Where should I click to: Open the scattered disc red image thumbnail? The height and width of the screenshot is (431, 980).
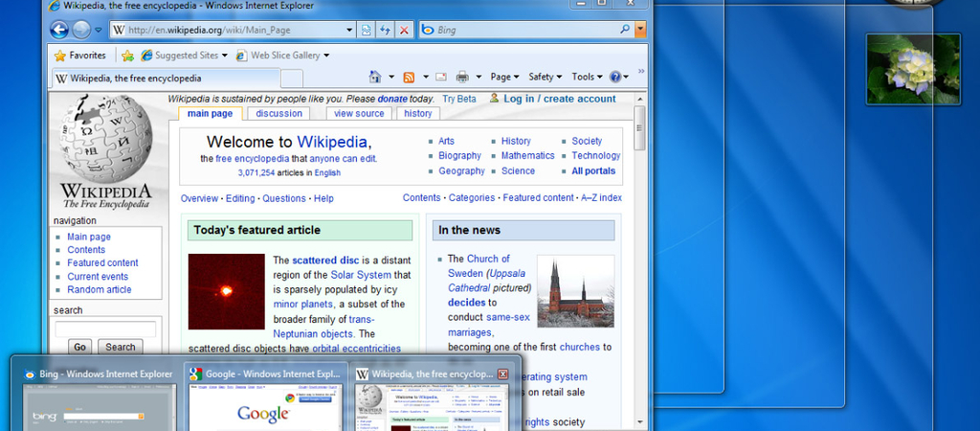click(x=226, y=291)
